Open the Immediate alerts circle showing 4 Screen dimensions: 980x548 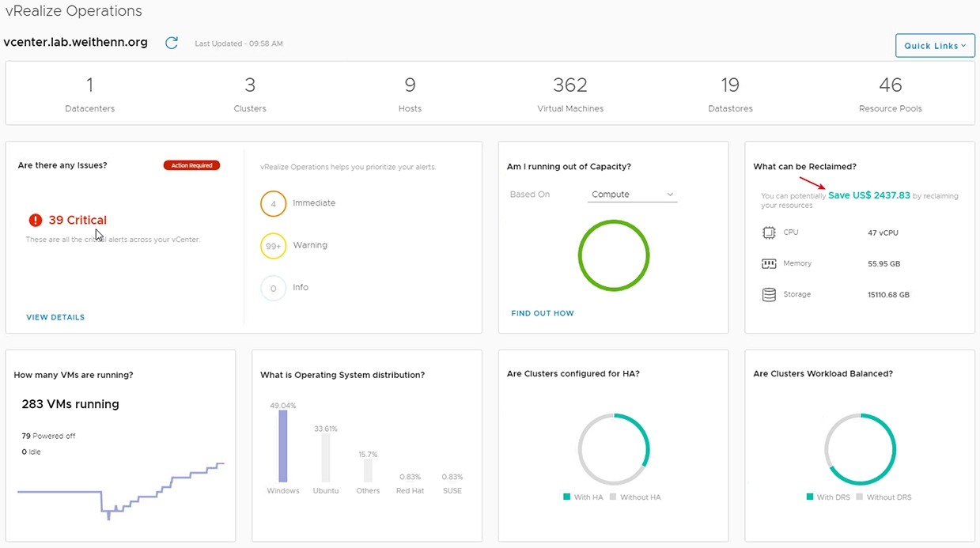coord(274,203)
